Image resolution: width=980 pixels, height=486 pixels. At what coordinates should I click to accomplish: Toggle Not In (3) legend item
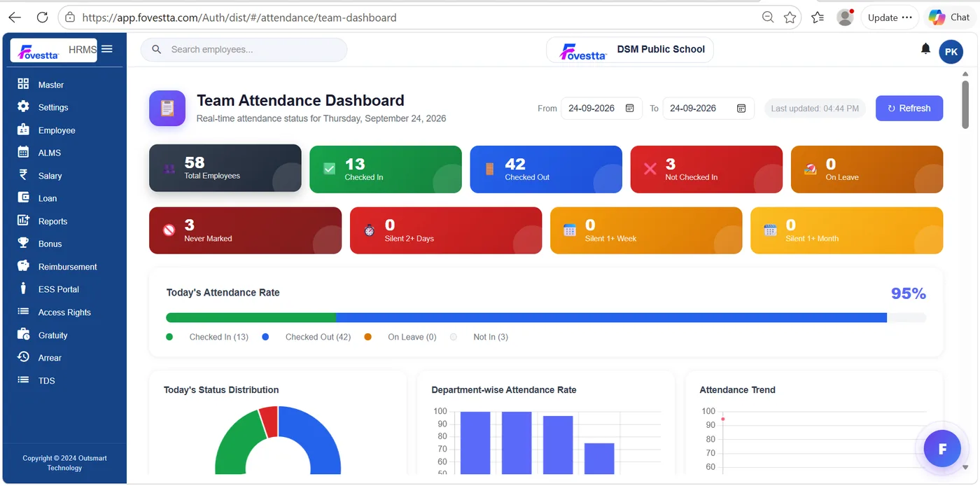point(479,337)
